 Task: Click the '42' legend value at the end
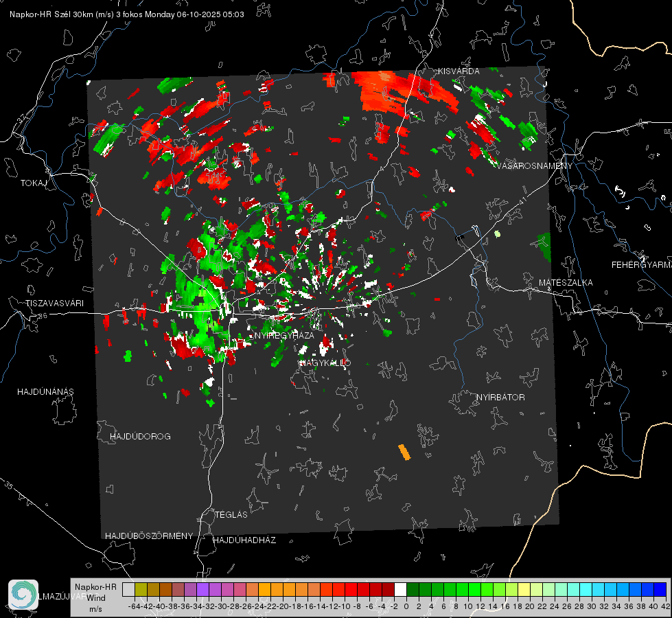(x=665, y=606)
